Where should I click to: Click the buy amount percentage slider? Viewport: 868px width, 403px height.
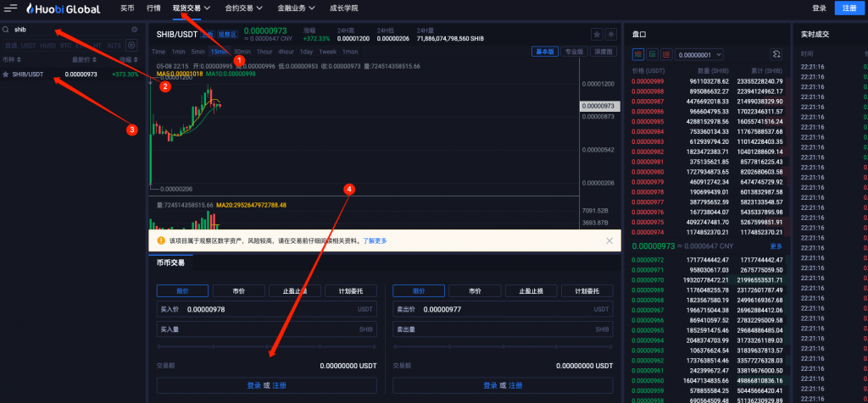tap(267, 346)
